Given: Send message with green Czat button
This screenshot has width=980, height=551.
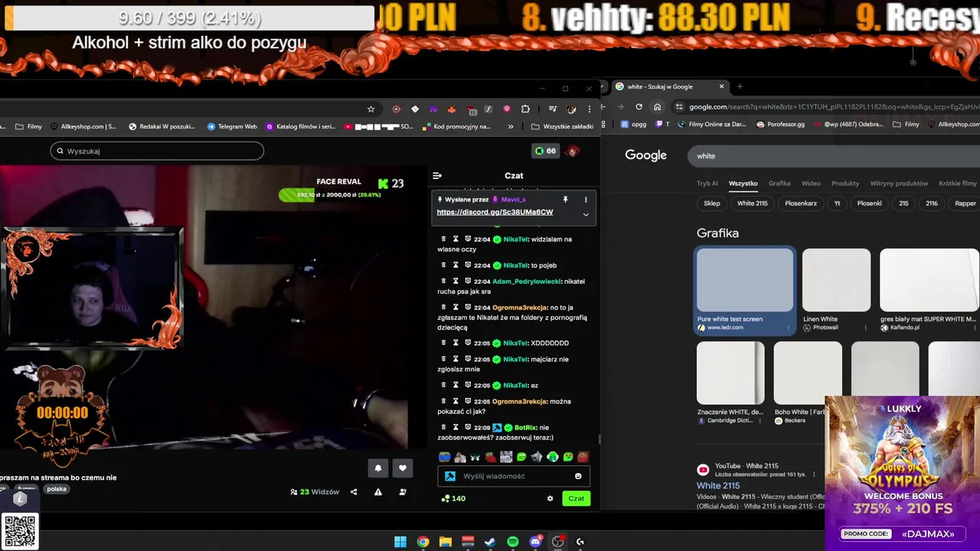Looking at the screenshot, I should coord(577,498).
